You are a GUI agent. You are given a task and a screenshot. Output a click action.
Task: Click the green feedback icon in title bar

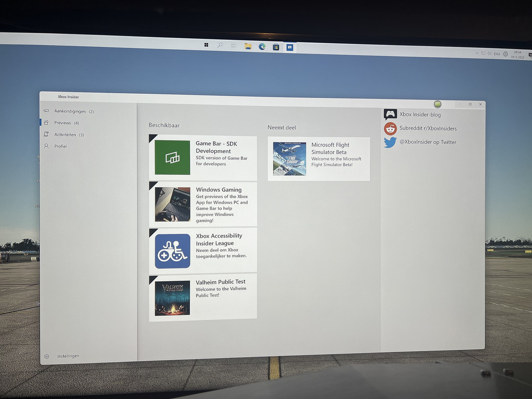(438, 104)
